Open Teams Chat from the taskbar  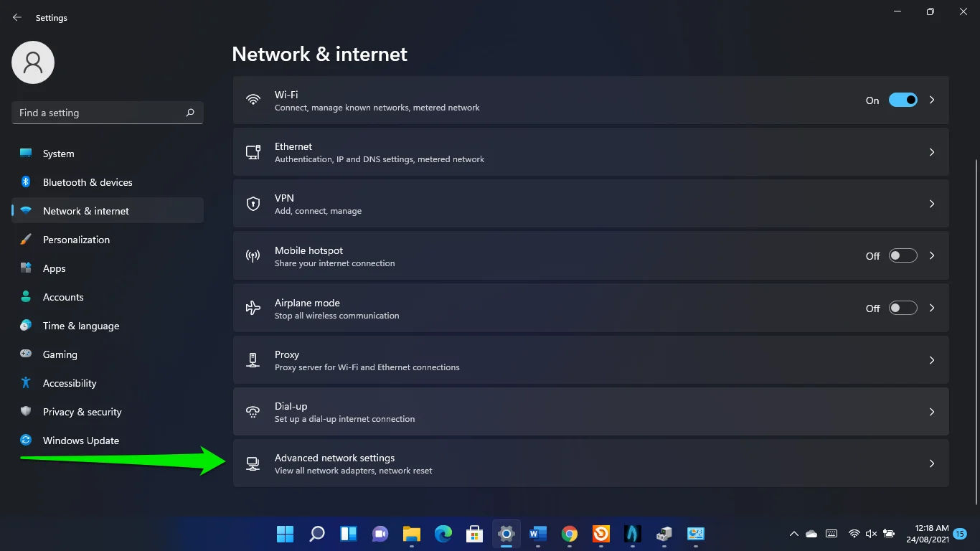pyautogui.click(x=380, y=534)
